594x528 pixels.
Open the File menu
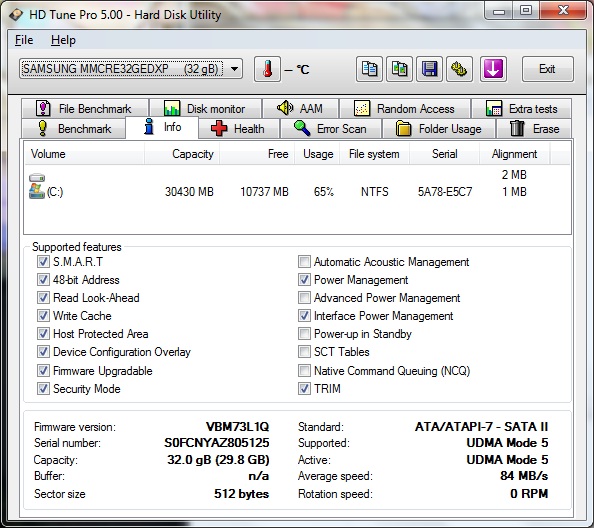pyautogui.click(x=24, y=40)
